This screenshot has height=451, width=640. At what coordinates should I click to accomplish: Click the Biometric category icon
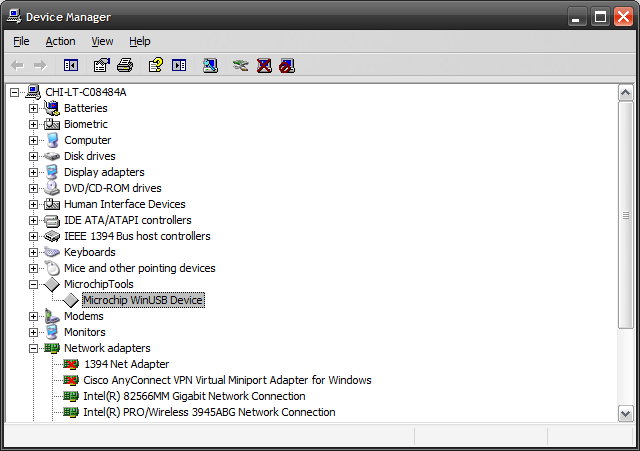pyautogui.click(x=52, y=124)
